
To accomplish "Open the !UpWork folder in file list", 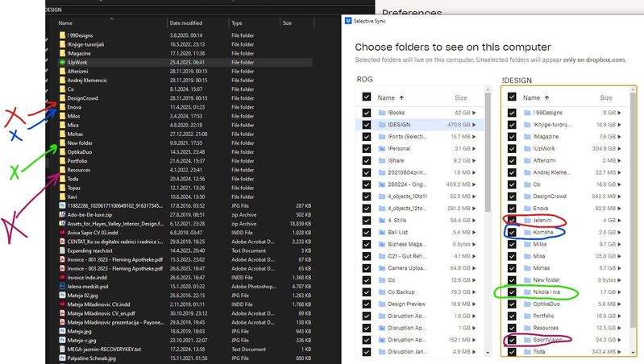I will point(77,61).
